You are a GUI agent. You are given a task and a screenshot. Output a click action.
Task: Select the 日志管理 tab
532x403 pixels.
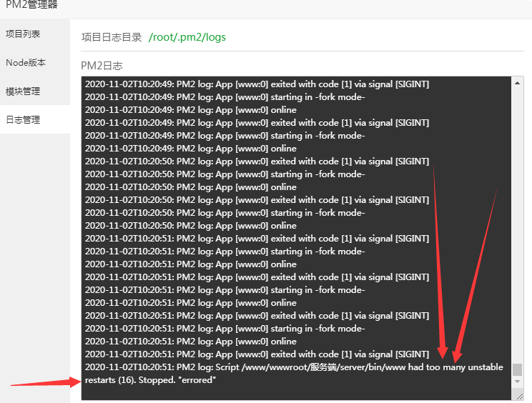coord(35,119)
